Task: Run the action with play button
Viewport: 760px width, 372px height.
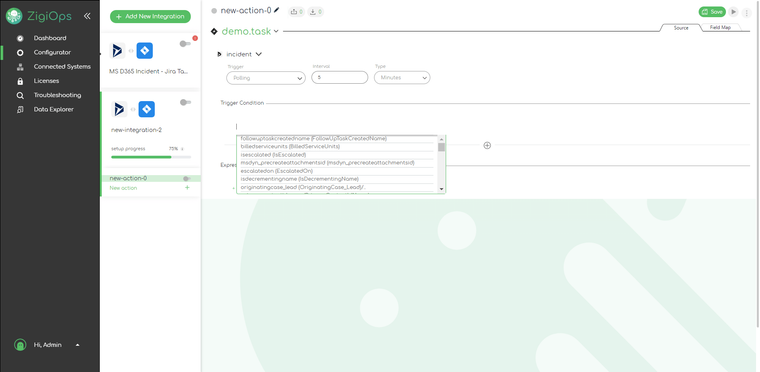Action: [x=733, y=12]
